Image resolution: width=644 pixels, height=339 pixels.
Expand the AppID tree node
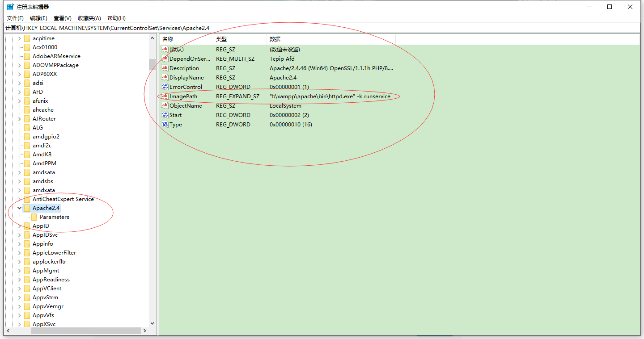pos(19,226)
